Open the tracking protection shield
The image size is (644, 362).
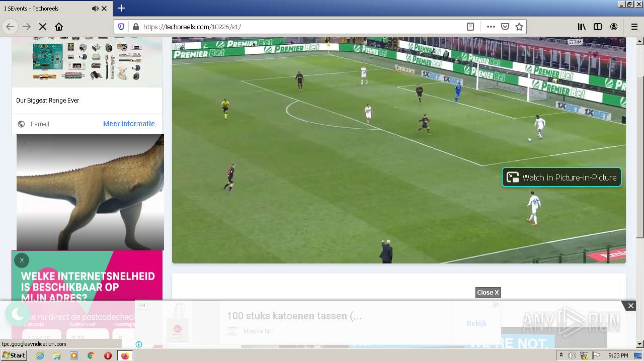coord(121,27)
